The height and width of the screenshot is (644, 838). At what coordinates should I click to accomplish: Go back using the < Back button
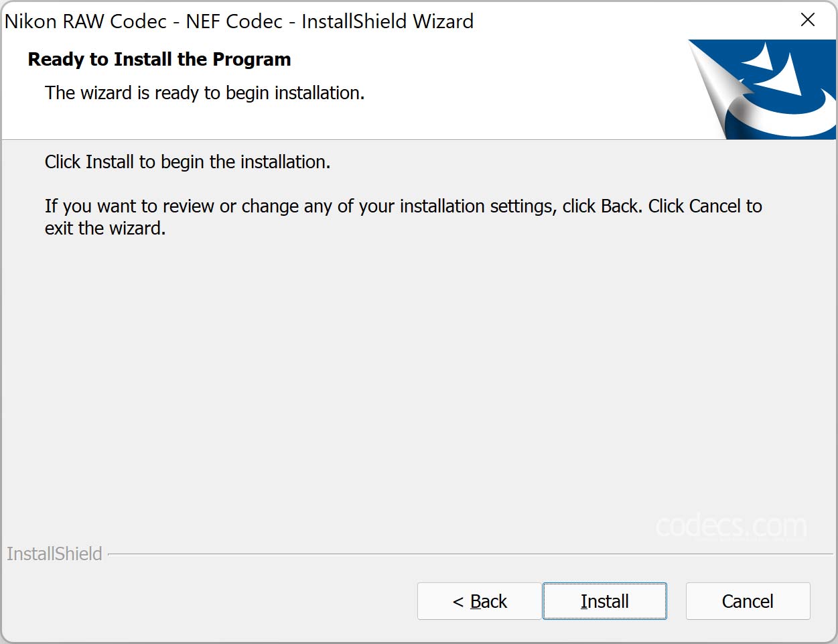pyautogui.click(x=479, y=601)
